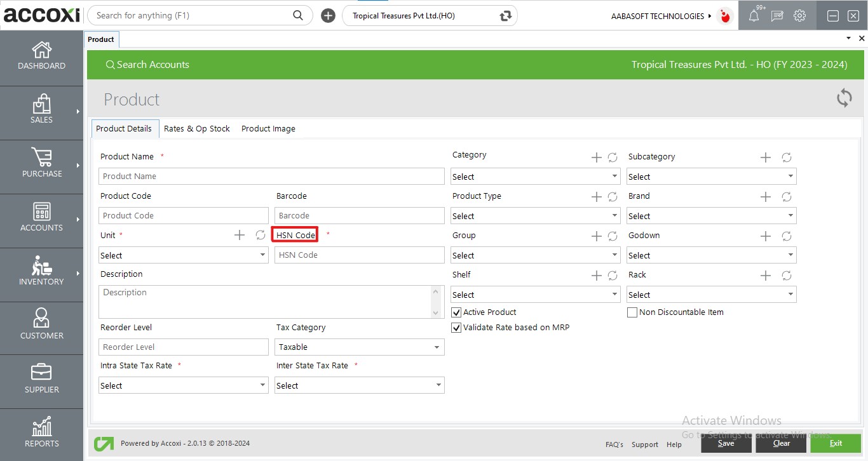This screenshot has height=461, width=868.
Task: Toggle Validate Rate based on MRP
Action: (456, 328)
